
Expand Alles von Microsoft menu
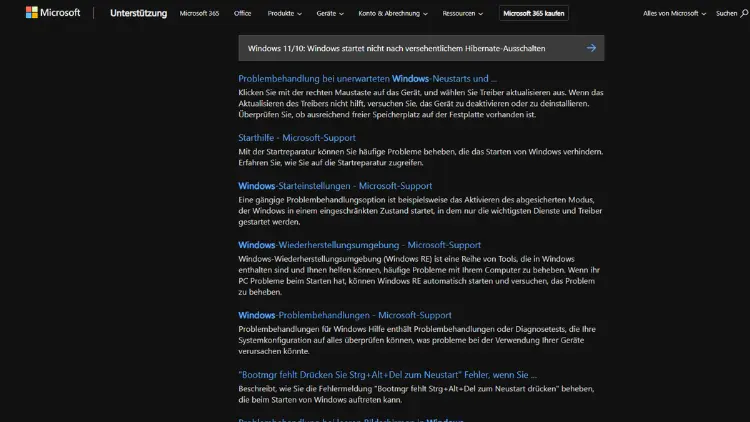tap(674, 13)
